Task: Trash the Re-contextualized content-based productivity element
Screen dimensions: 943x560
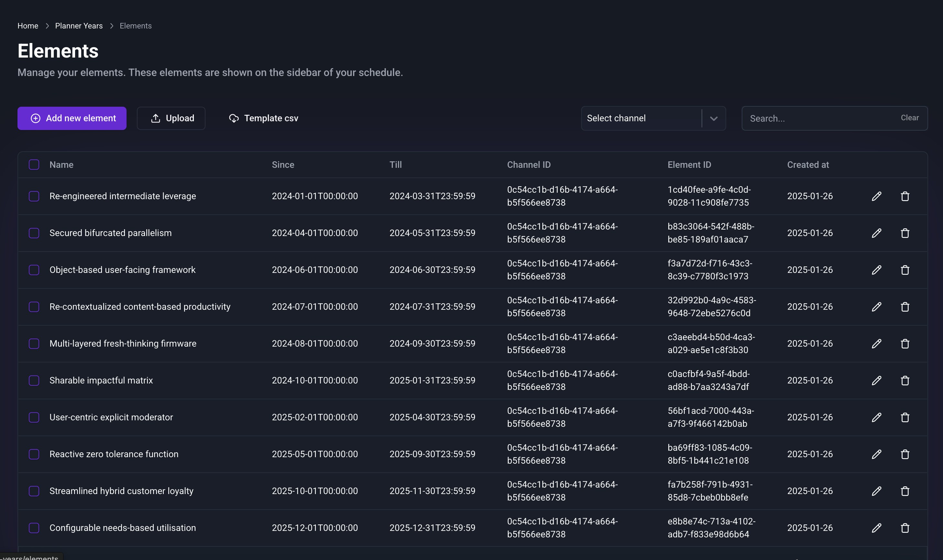Action: 905,307
